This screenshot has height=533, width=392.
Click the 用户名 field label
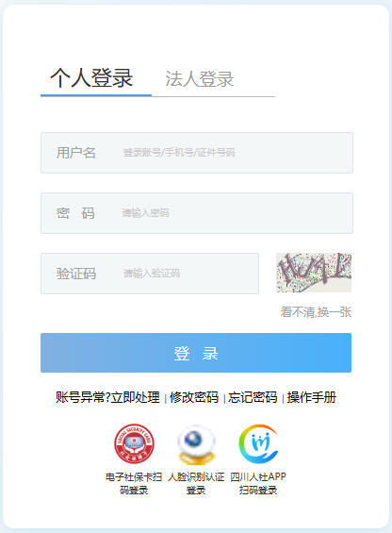(x=76, y=153)
